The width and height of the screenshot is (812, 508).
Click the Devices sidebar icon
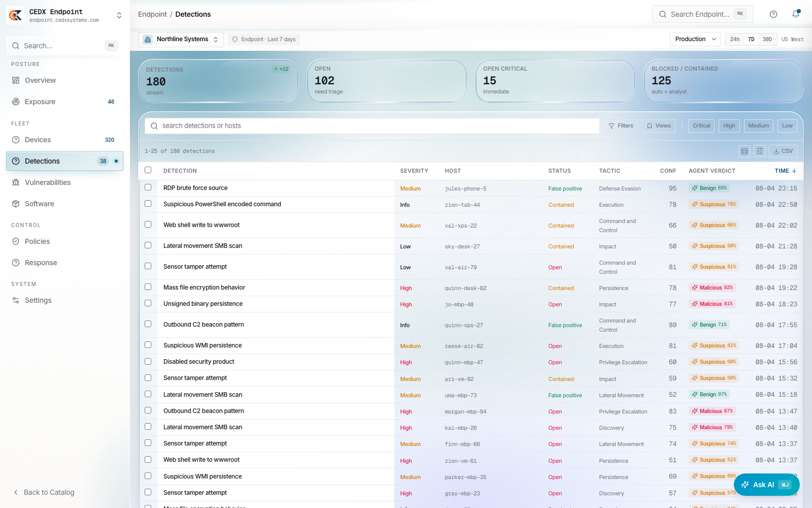(x=16, y=140)
